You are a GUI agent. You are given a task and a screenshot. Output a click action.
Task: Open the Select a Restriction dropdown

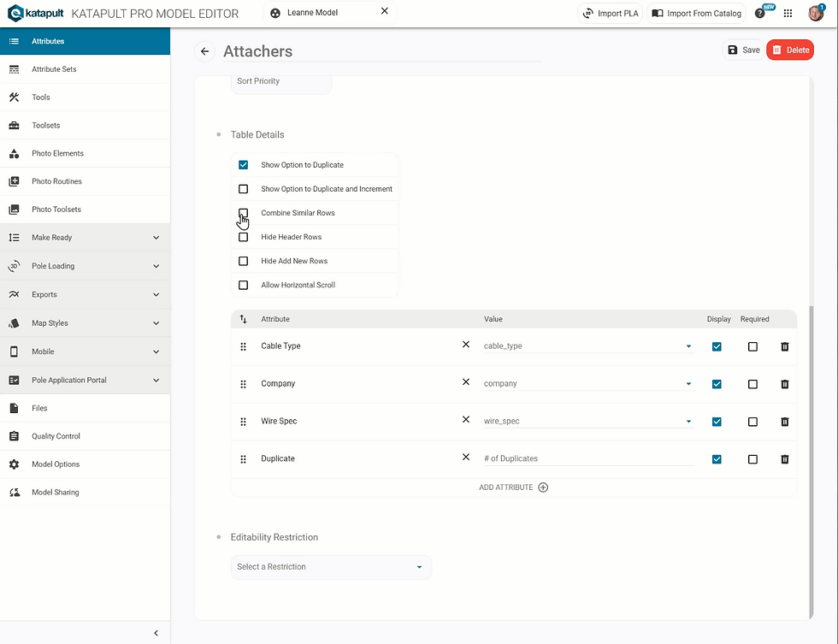coord(331,567)
